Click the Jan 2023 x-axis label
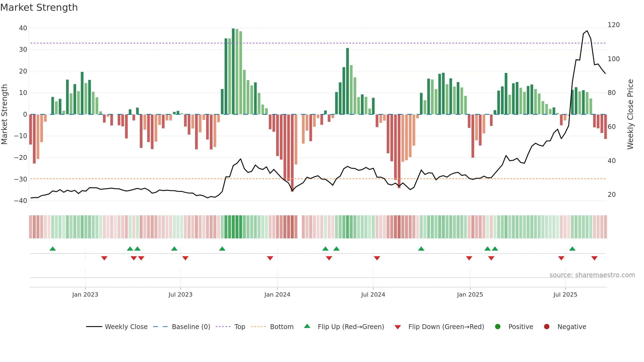 click(x=85, y=294)
